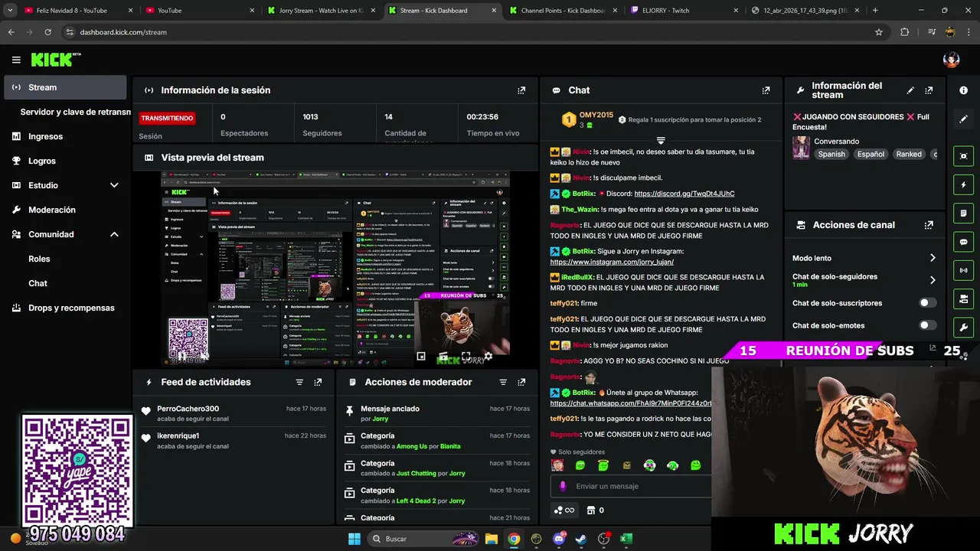
Task: Click the Ranked tag in stream info
Action: [909, 154]
